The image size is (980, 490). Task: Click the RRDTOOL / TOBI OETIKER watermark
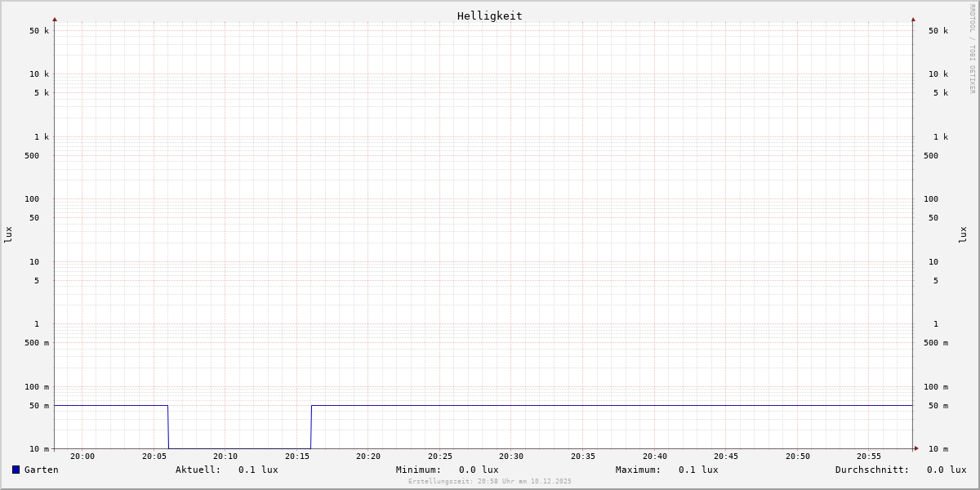(972, 49)
